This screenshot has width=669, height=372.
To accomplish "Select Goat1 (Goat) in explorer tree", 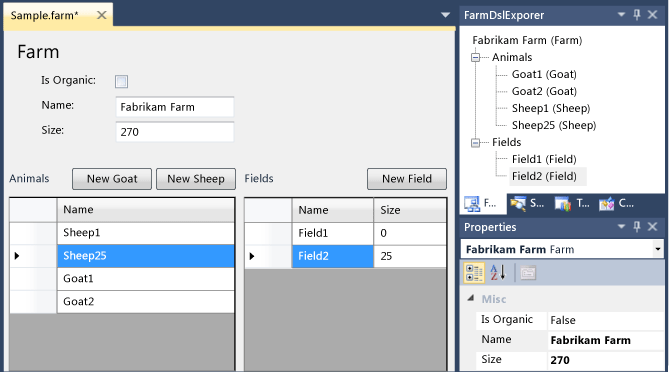I will (x=544, y=74).
